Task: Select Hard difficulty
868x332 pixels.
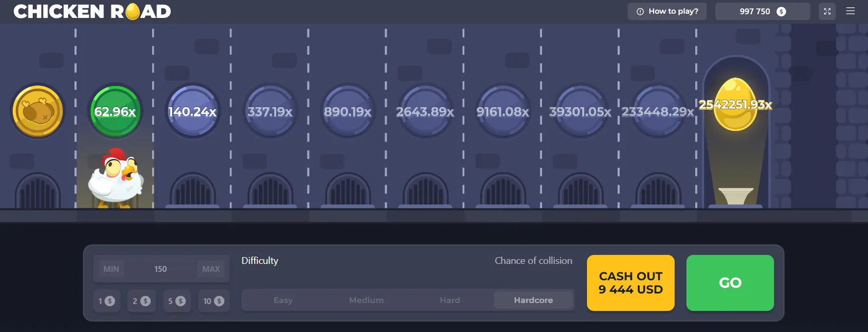Action: pyautogui.click(x=450, y=300)
